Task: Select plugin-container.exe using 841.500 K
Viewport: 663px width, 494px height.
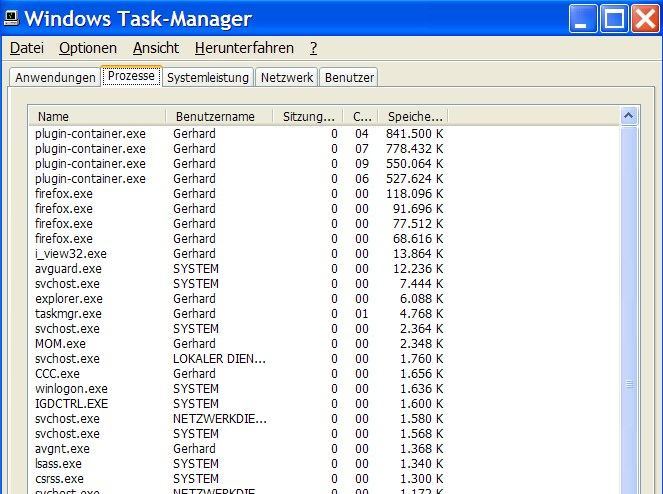Action: click(x=239, y=134)
